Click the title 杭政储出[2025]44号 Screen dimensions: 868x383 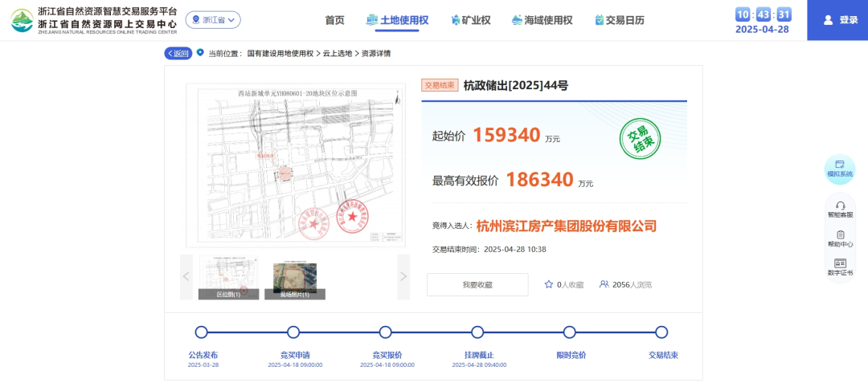(516, 86)
